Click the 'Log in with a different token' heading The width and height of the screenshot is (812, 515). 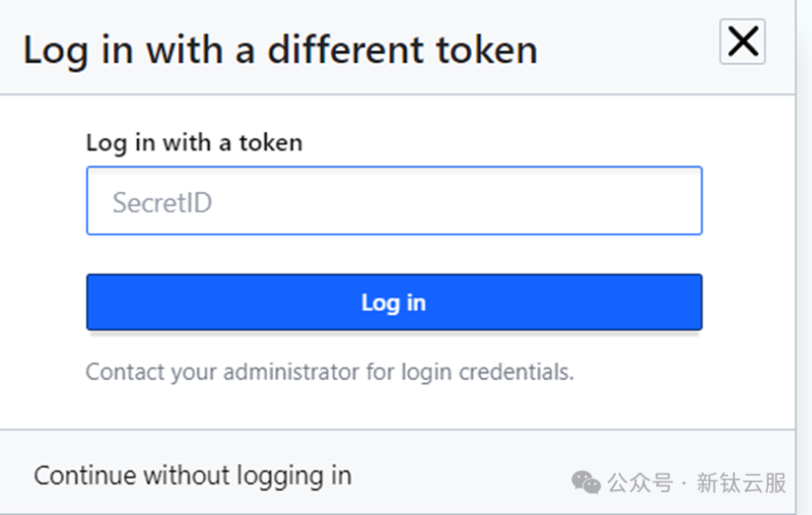[x=280, y=51]
